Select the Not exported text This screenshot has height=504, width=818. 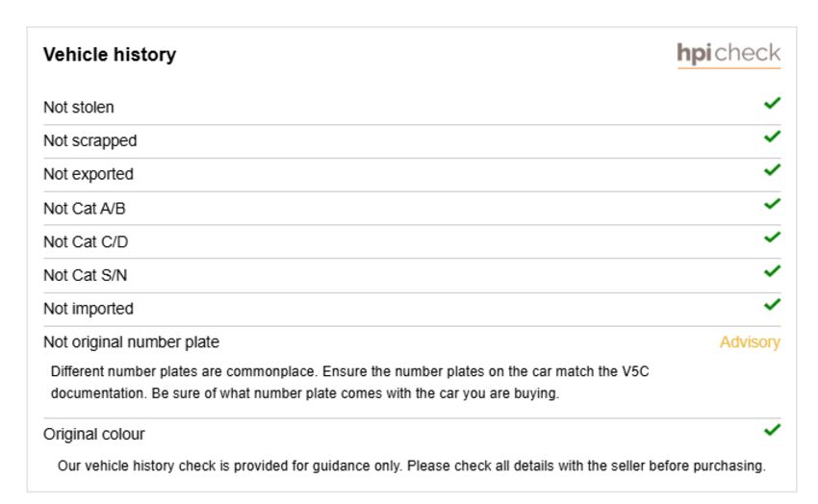pos(89,175)
